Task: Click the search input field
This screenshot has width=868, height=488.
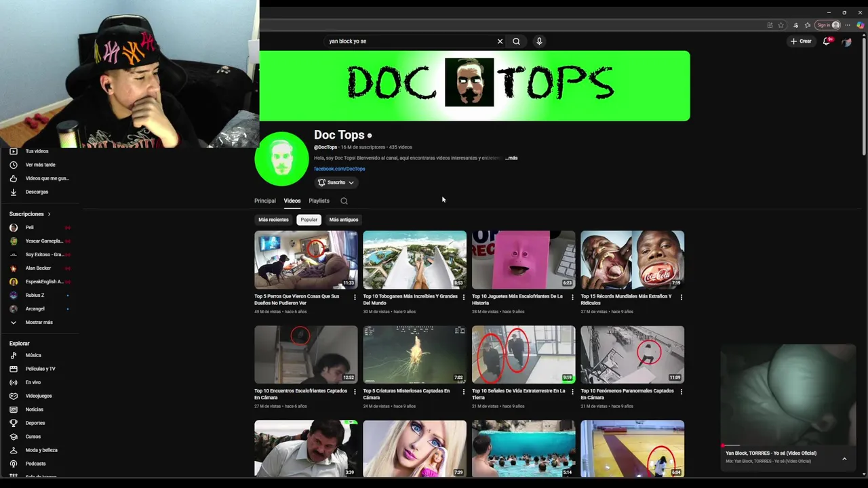Action: (410, 41)
